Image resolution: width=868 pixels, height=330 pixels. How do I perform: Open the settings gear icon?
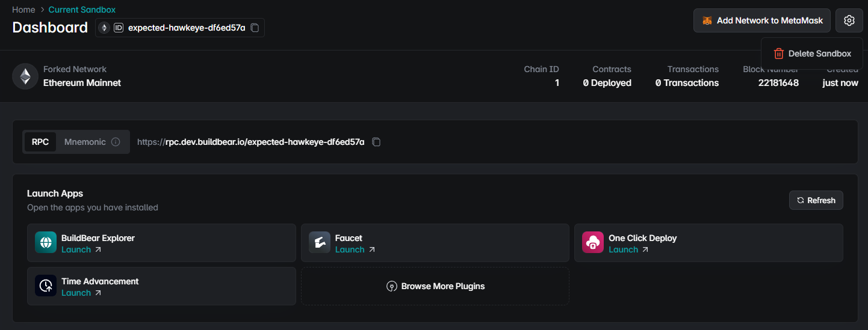pos(849,20)
